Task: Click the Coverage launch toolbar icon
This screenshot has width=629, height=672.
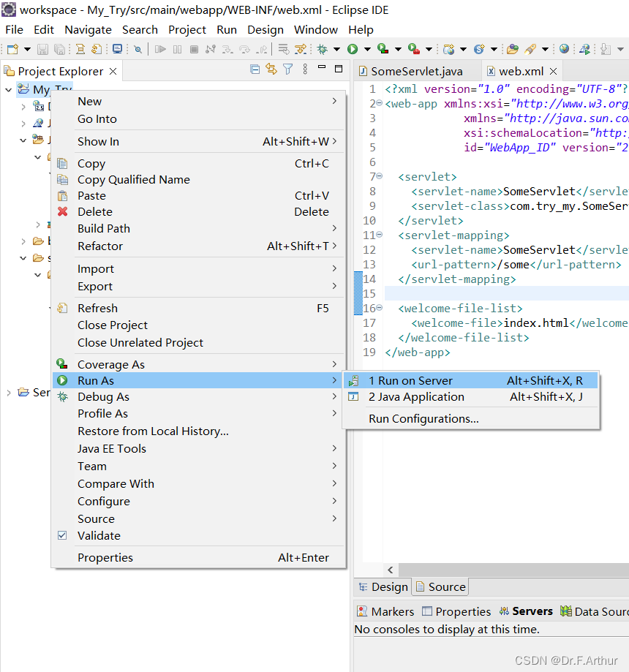Action: click(x=383, y=49)
